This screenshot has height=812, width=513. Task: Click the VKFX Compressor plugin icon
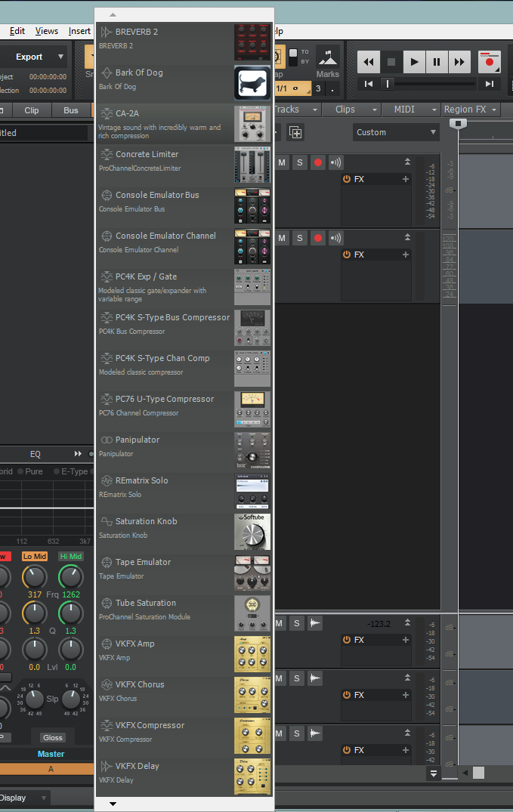(x=107, y=726)
